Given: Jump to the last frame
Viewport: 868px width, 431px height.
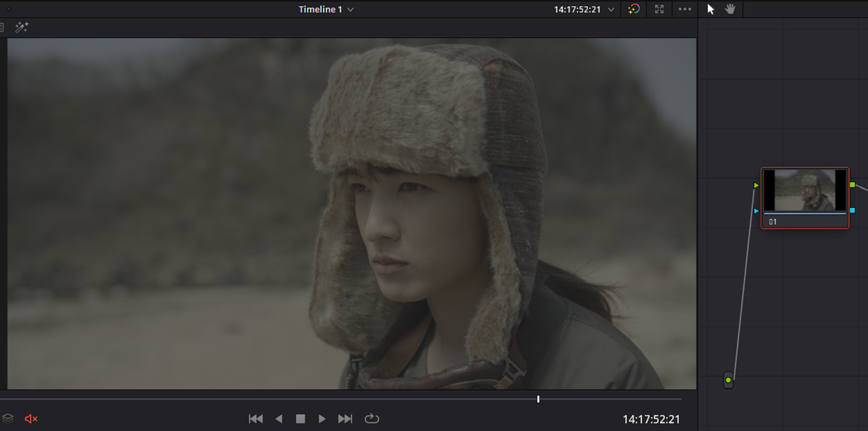Looking at the screenshot, I should tap(345, 419).
